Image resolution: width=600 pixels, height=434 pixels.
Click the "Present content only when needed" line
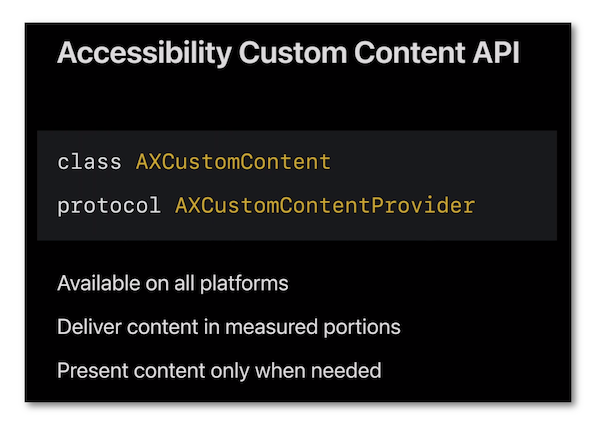click(219, 370)
